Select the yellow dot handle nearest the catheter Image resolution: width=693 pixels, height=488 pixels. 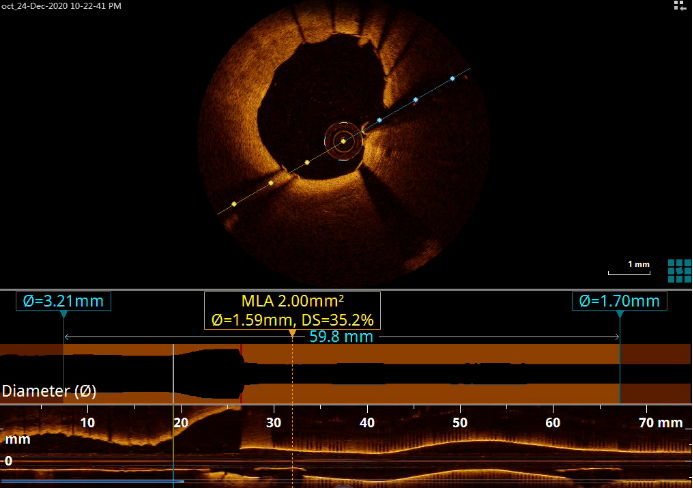[x=307, y=163]
